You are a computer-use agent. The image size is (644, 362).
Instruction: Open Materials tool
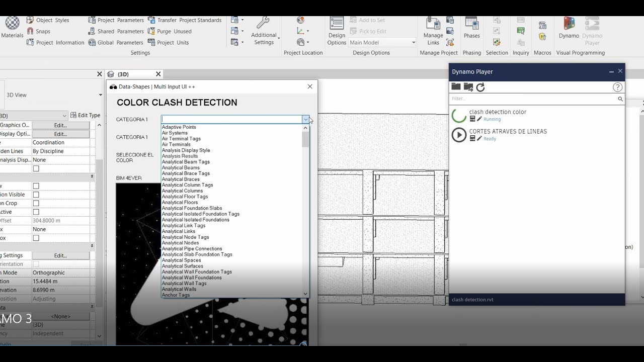[x=12, y=27]
